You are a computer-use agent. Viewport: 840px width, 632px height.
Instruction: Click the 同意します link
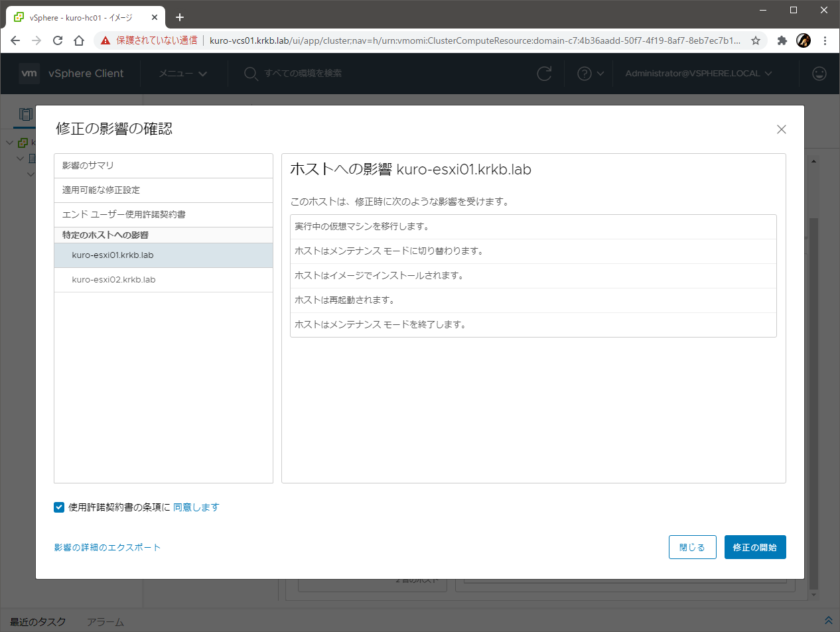(x=196, y=507)
